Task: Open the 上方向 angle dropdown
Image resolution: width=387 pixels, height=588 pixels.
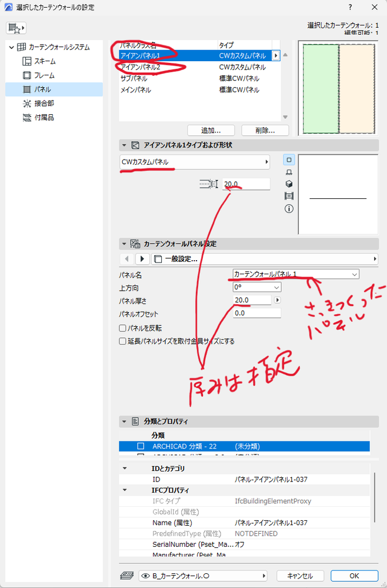Action: [x=257, y=287]
